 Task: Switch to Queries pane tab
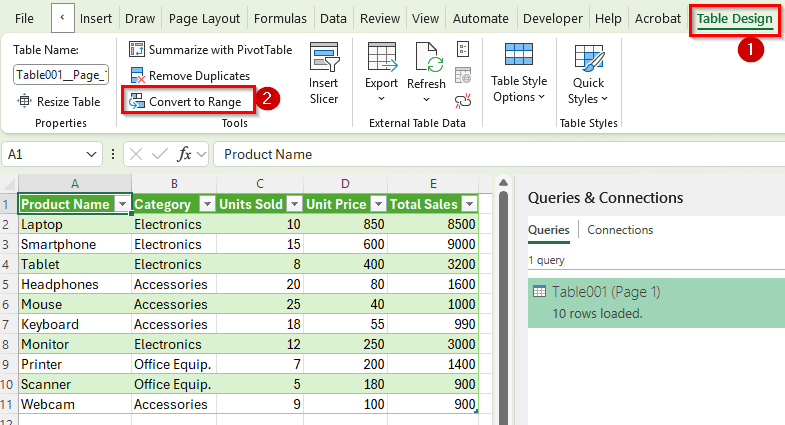[549, 230]
